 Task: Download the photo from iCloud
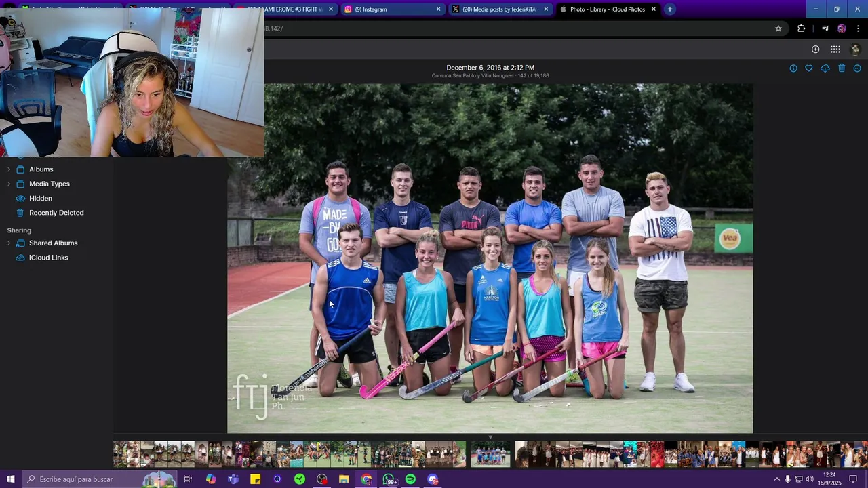(x=825, y=68)
